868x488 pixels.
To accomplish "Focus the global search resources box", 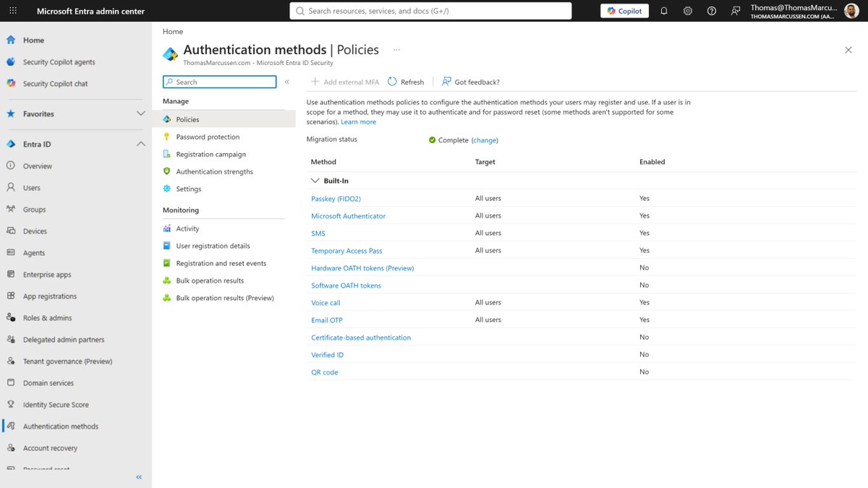I will (x=430, y=11).
